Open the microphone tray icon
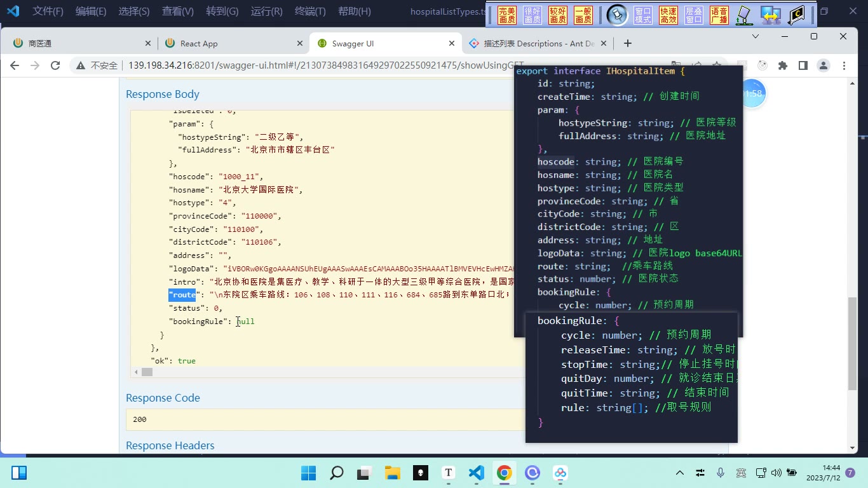 point(721,473)
